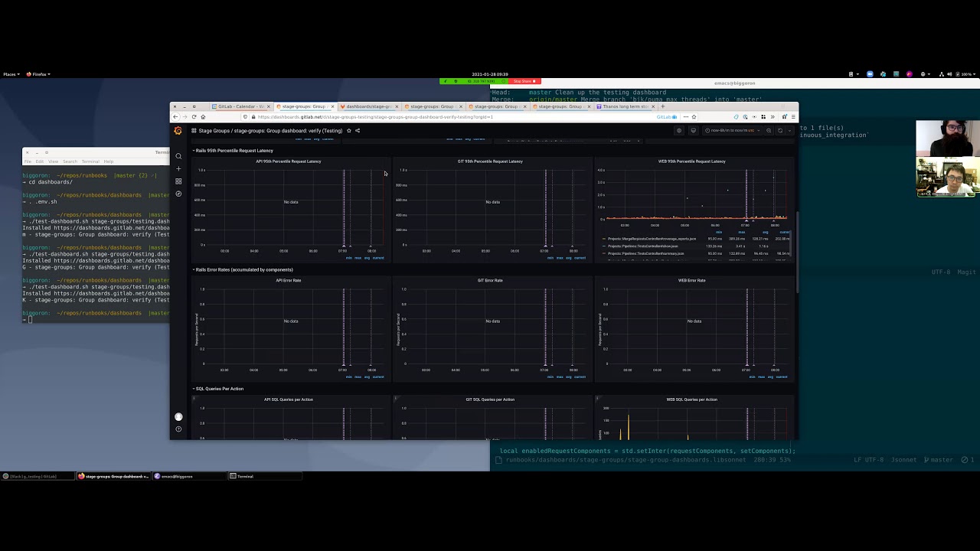The width and height of the screenshot is (980, 551).
Task: Reload page in Firefox toolbar
Action: coord(194,117)
